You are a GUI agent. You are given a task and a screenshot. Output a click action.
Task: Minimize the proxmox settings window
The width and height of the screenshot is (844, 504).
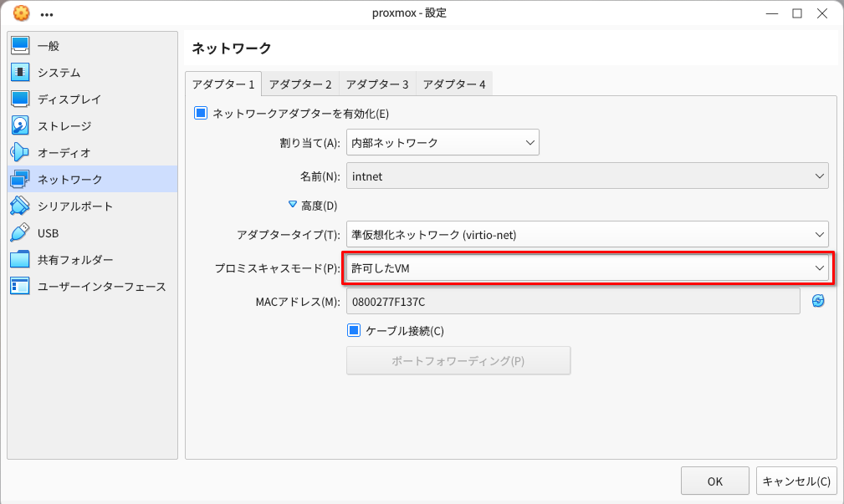(772, 13)
